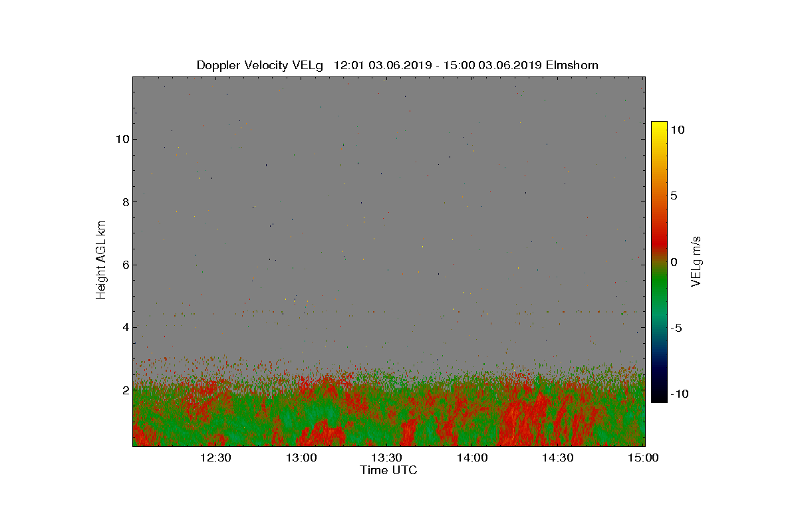Image resolution: width=798 pixels, height=532 pixels.
Task: Click the Time UTC axis title
Action: click(388, 470)
